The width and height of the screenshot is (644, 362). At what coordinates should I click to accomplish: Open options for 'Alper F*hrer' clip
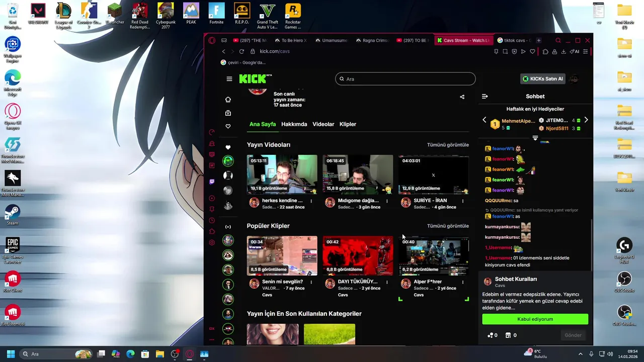462,282
